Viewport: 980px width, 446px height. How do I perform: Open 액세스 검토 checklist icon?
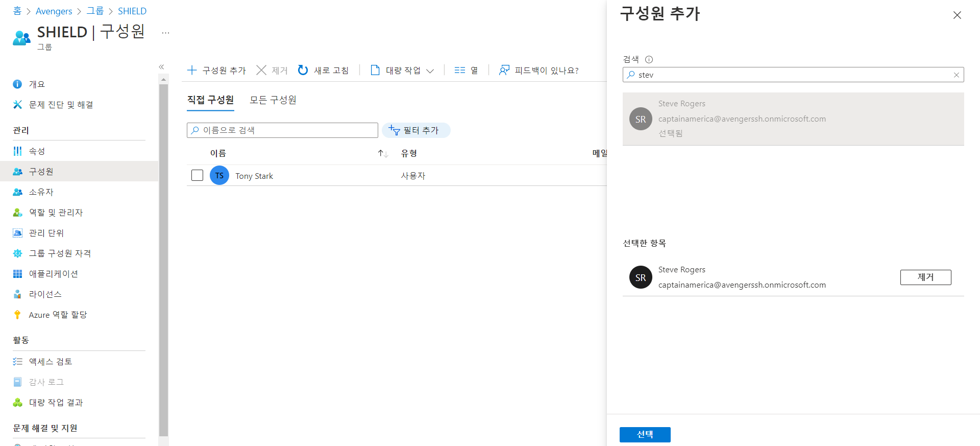pyautogui.click(x=17, y=362)
